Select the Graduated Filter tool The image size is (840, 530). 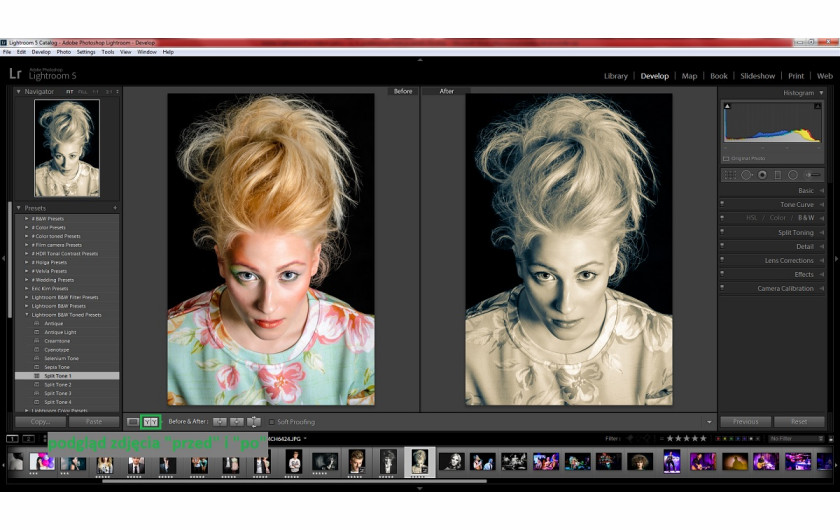[777, 175]
